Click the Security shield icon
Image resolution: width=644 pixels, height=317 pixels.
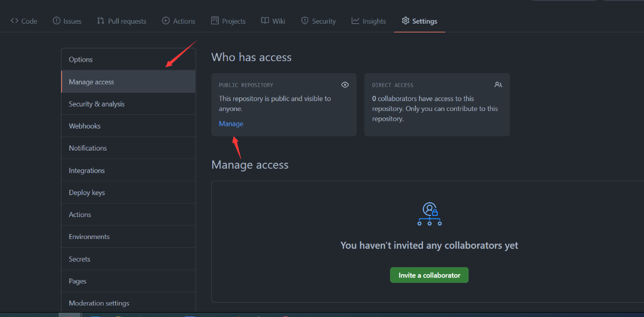pyautogui.click(x=305, y=20)
